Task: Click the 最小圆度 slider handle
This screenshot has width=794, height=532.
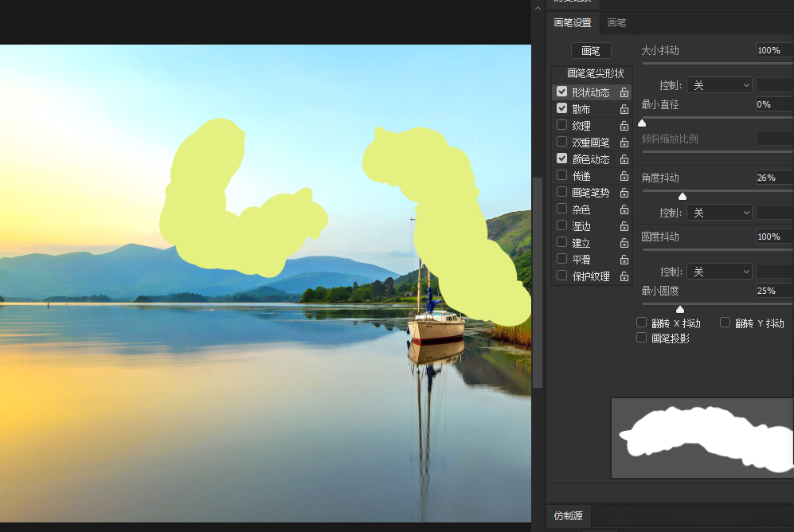Action: coord(680,309)
